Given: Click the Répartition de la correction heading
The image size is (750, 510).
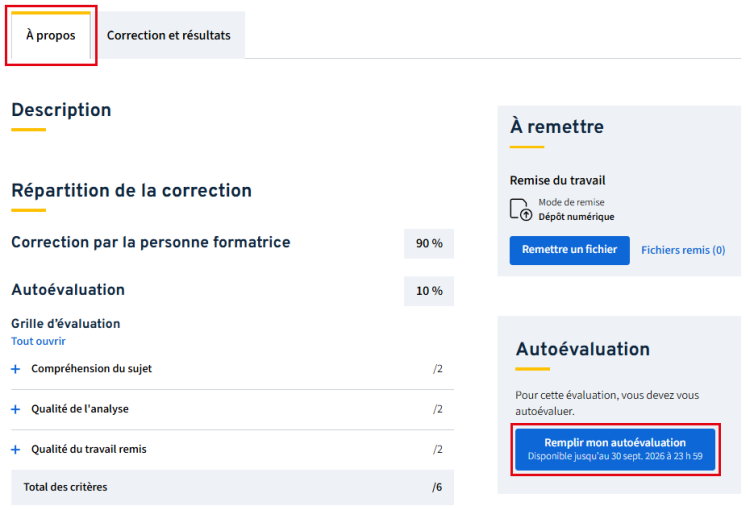Looking at the screenshot, I should (132, 190).
